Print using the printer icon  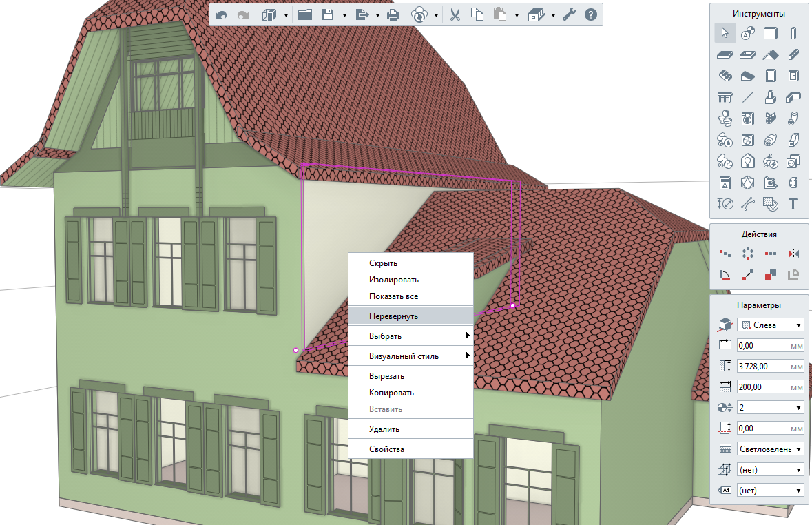pos(393,15)
